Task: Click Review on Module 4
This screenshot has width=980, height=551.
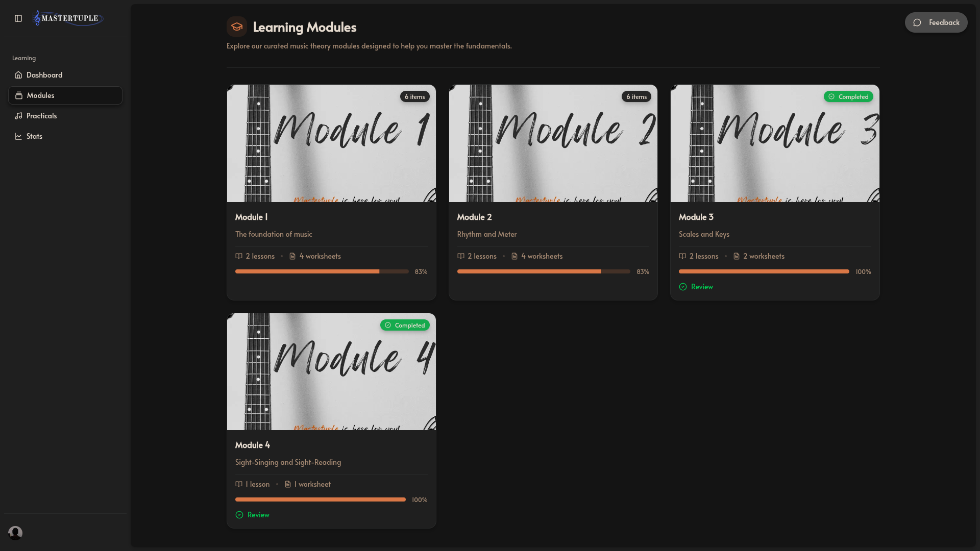Action: 258,515
